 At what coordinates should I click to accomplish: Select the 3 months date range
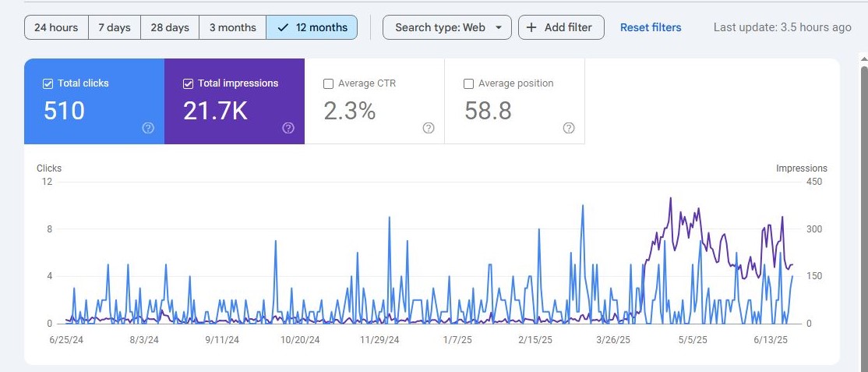(232, 27)
